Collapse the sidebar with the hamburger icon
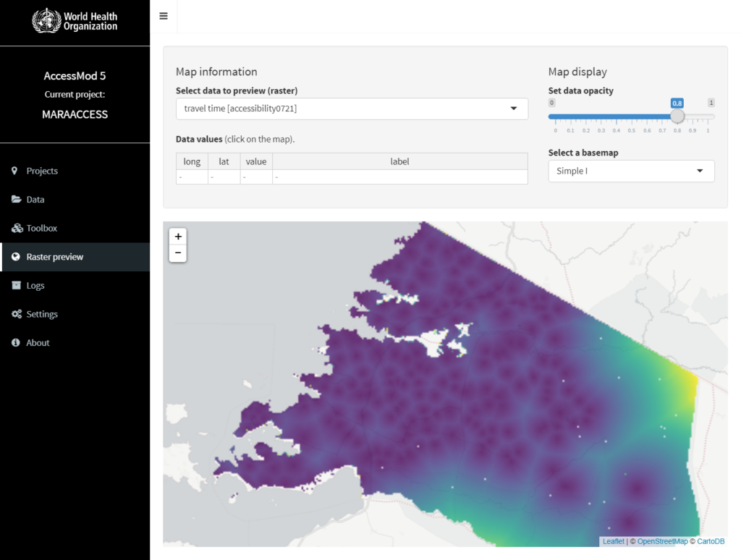 pyautogui.click(x=164, y=16)
